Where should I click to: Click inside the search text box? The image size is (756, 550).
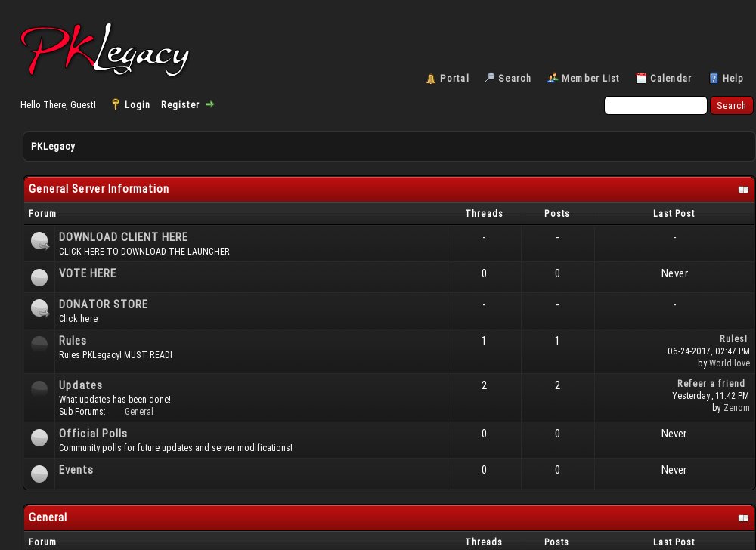[655, 105]
